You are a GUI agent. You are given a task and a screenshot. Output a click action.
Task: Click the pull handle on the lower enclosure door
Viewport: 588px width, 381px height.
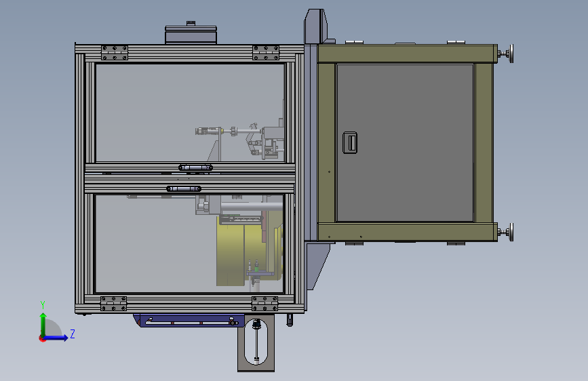point(184,188)
